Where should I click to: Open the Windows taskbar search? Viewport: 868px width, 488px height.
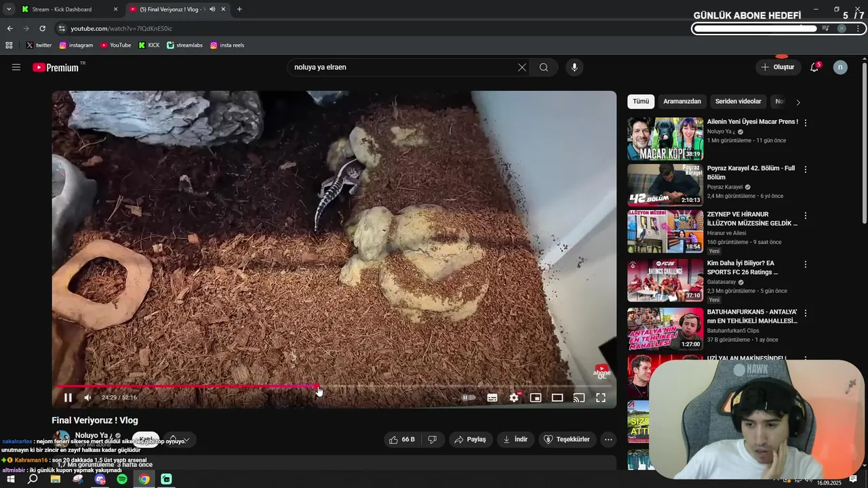tap(33, 479)
